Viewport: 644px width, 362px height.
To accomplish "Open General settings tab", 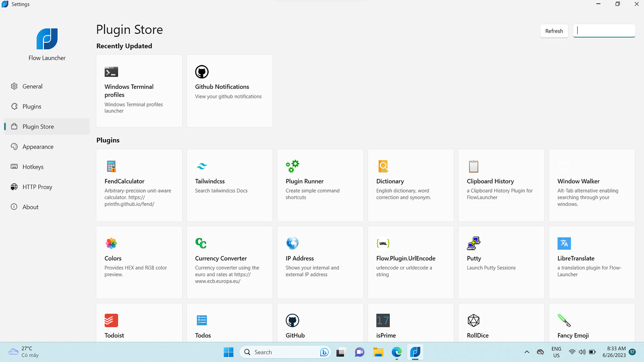I will pyautogui.click(x=47, y=86).
